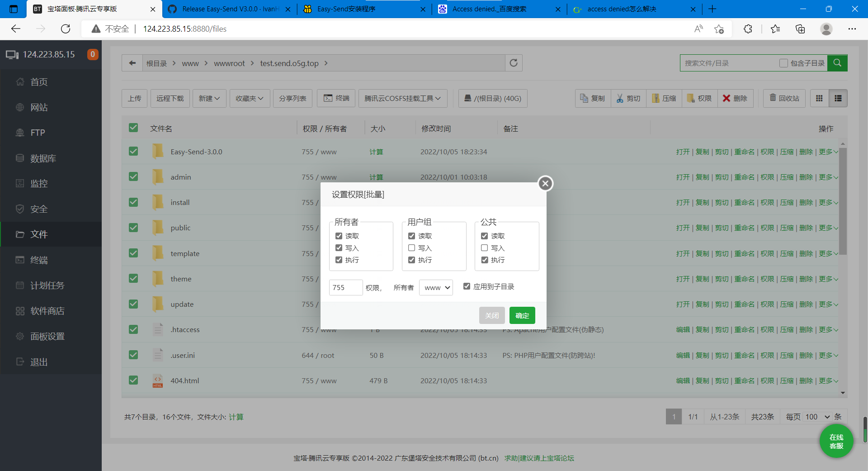Image resolution: width=868 pixels, height=471 pixels.
Task: Switch to Easy-Send安装程序 browser tab
Action: click(346, 9)
